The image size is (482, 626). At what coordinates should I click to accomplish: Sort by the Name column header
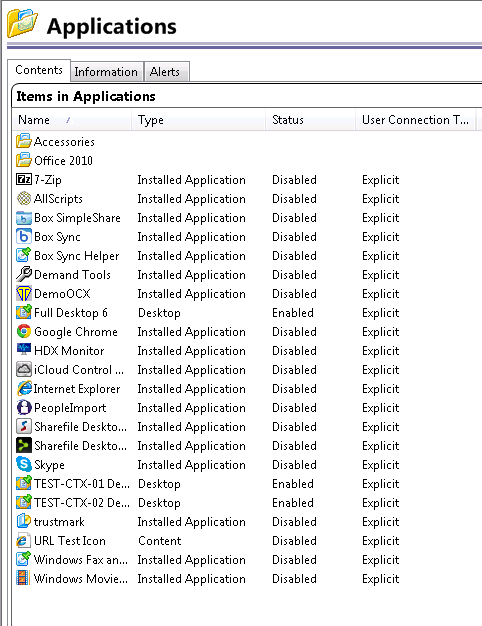72,120
